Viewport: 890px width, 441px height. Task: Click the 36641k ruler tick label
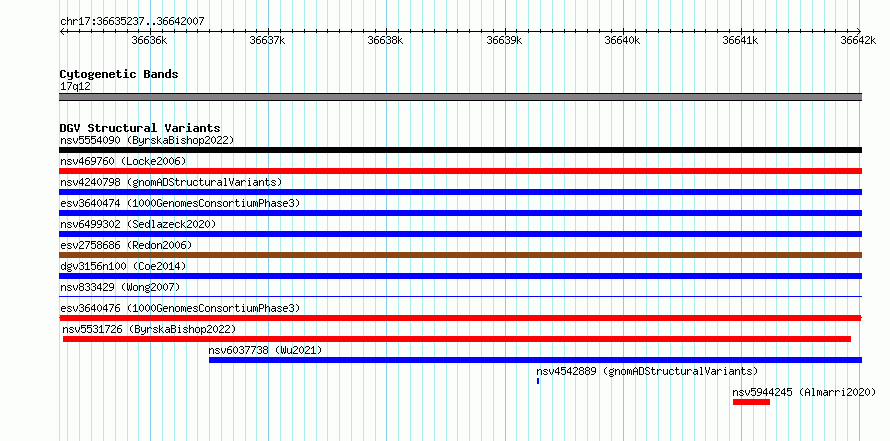click(x=740, y=40)
